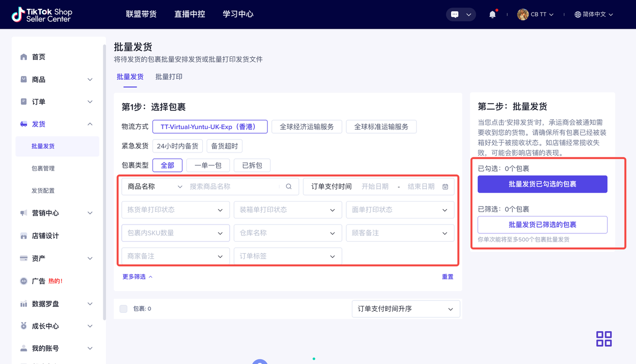
Task: Click the 营销中心 megaphone icon
Action: point(23,213)
